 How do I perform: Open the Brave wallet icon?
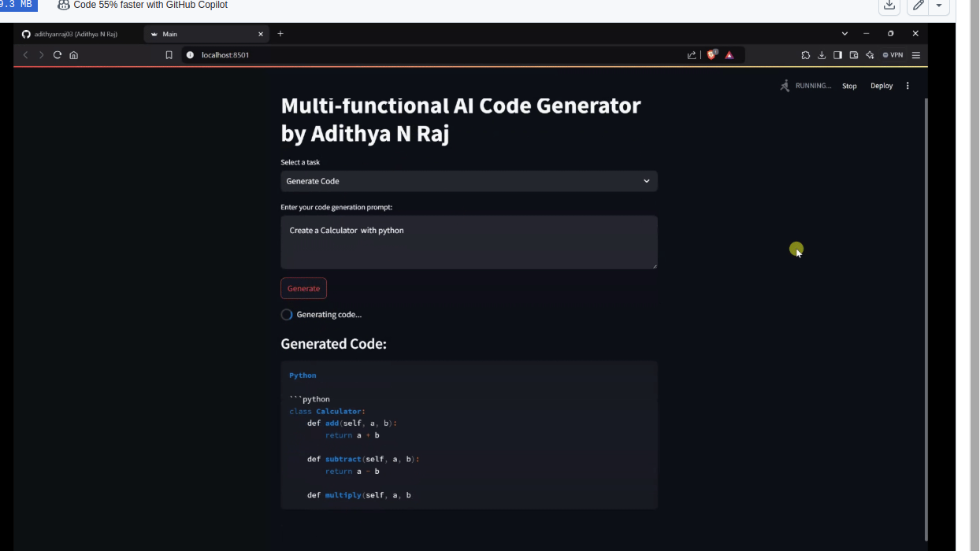tap(854, 55)
